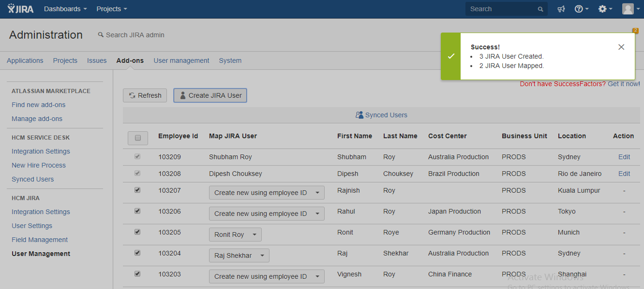Open Find new add-ons in sidebar
Image resolution: width=644 pixels, height=289 pixels.
click(x=38, y=105)
